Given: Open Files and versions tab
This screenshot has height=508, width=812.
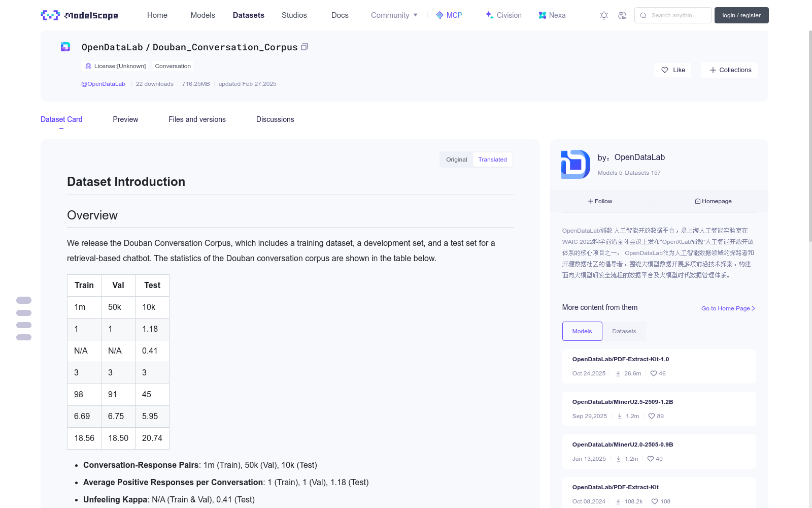Looking at the screenshot, I should pos(197,119).
